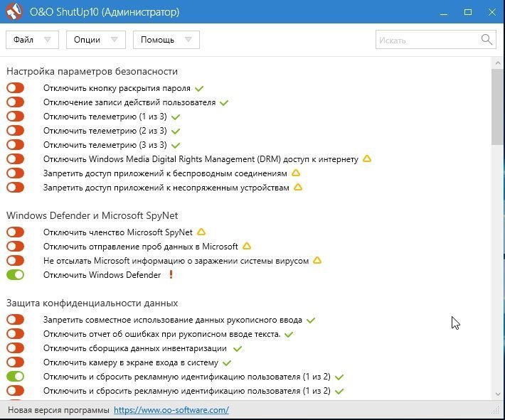Click checkmark next to 'телеметрию (1 из 3)'
The height and width of the screenshot is (420, 505).
pyautogui.click(x=176, y=117)
